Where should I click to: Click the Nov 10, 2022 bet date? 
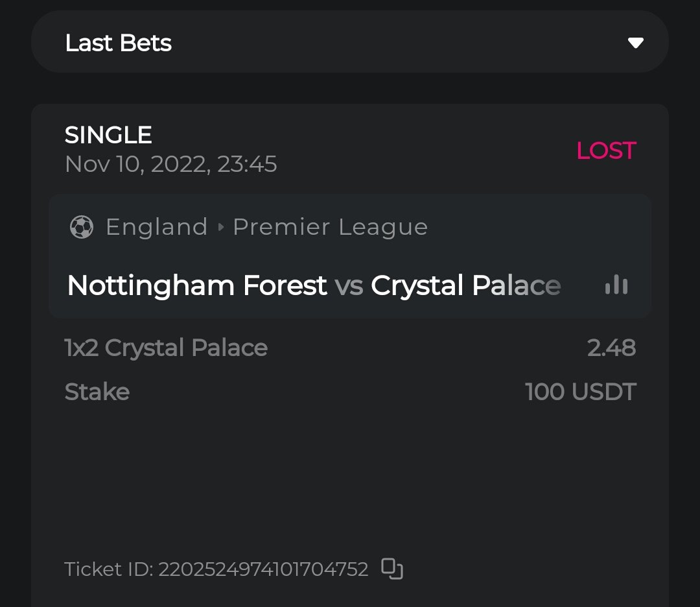coord(170,165)
